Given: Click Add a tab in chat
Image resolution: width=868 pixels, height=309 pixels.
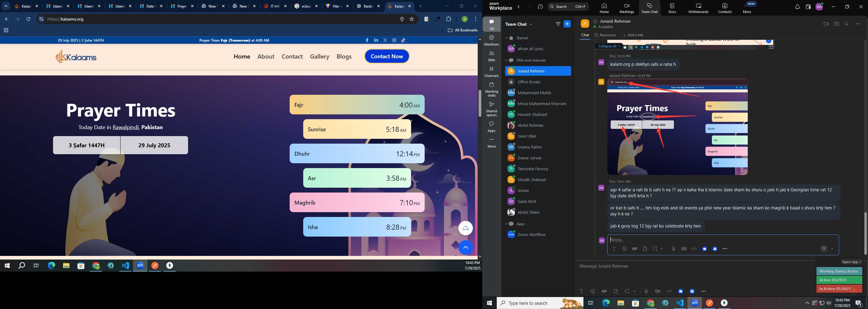Looking at the screenshot, I should tap(633, 35).
